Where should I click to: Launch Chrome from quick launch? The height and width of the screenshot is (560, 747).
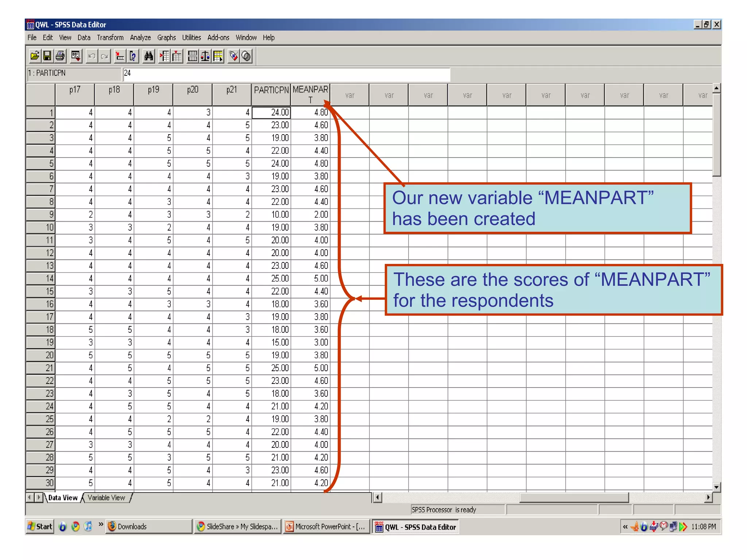click(x=76, y=526)
